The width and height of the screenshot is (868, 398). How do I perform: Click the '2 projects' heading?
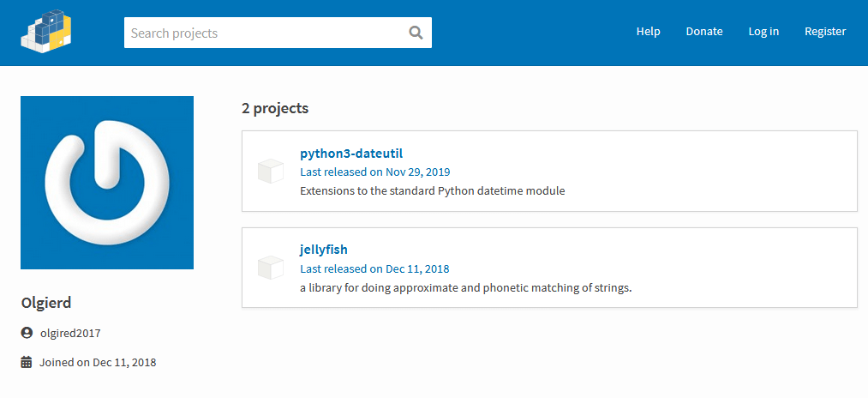click(275, 108)
